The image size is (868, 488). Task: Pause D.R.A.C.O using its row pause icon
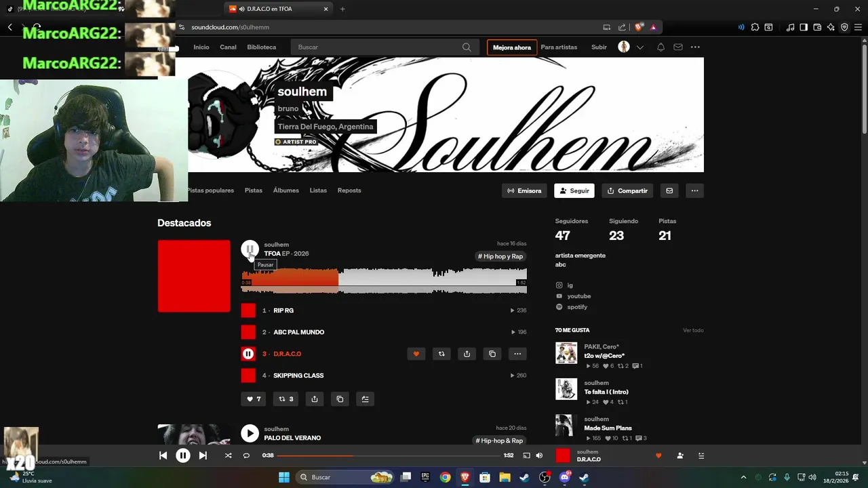pyautogui.click(x=248, y=354)
